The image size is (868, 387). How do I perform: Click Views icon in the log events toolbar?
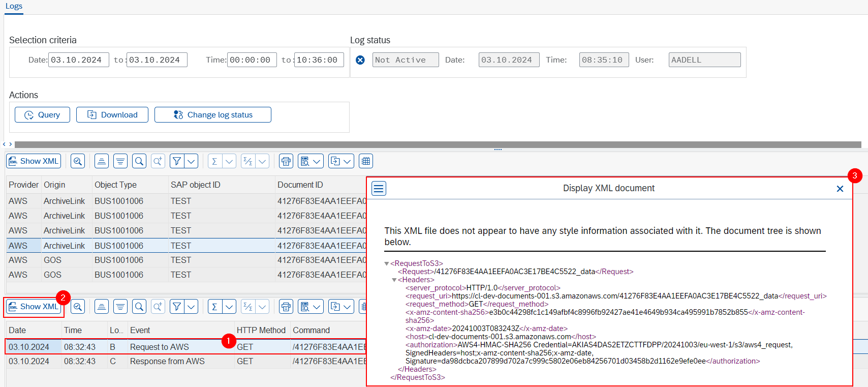(305, 307)
